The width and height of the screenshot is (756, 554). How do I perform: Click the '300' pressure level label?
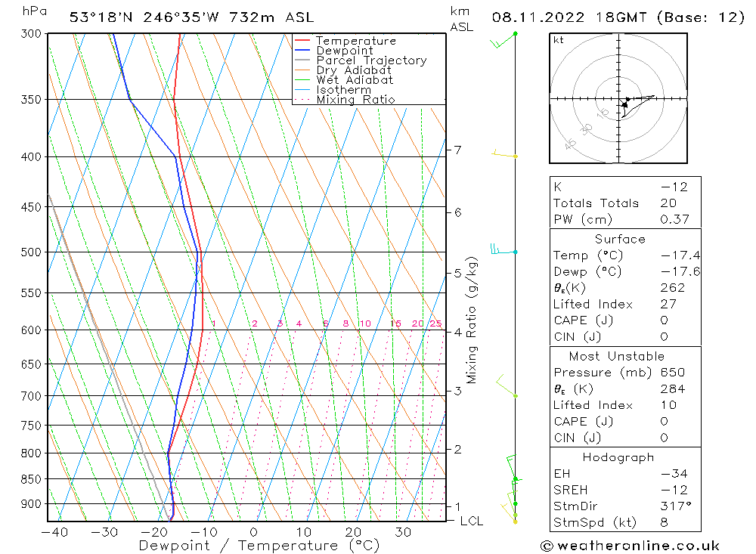(x=31, y=34)
